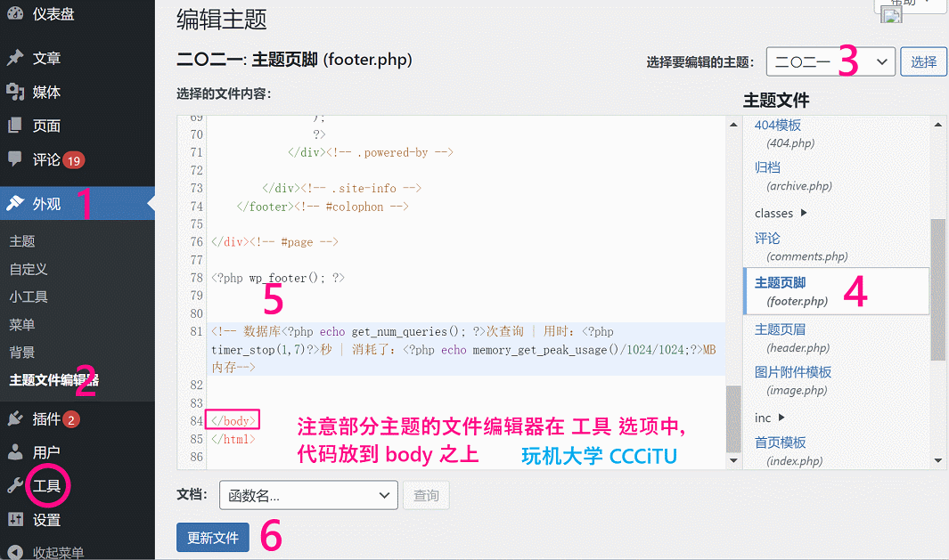Open the theme selection dropdown 二〇二一
This screenshot has height=560, width=949.
pyautogui.click(x=830, y=61)
